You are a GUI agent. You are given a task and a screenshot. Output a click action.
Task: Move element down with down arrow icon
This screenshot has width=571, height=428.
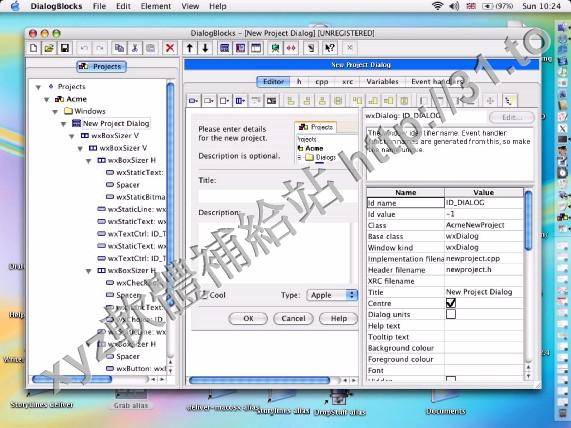[205, 48]
